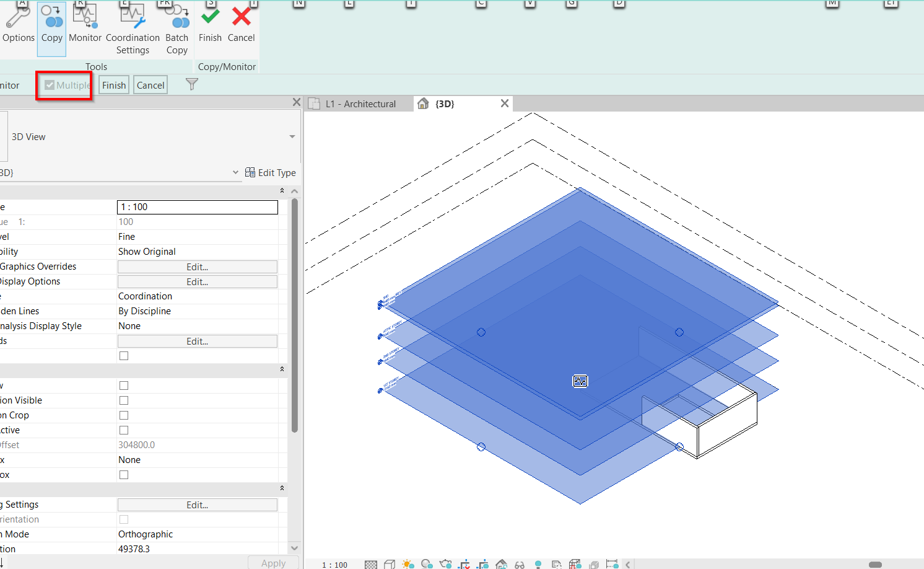Click the options bar Finish button

(x=114, y=86)
